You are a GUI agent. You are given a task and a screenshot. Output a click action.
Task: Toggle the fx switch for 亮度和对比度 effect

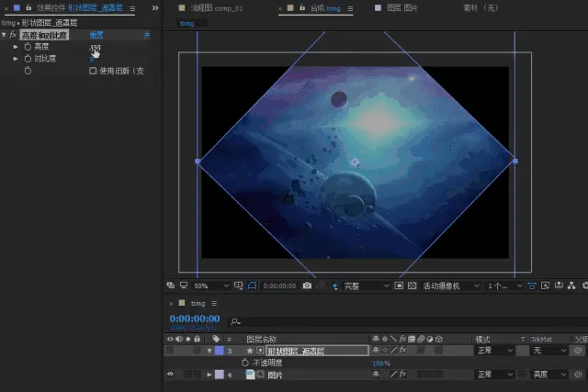pos(13,35)
